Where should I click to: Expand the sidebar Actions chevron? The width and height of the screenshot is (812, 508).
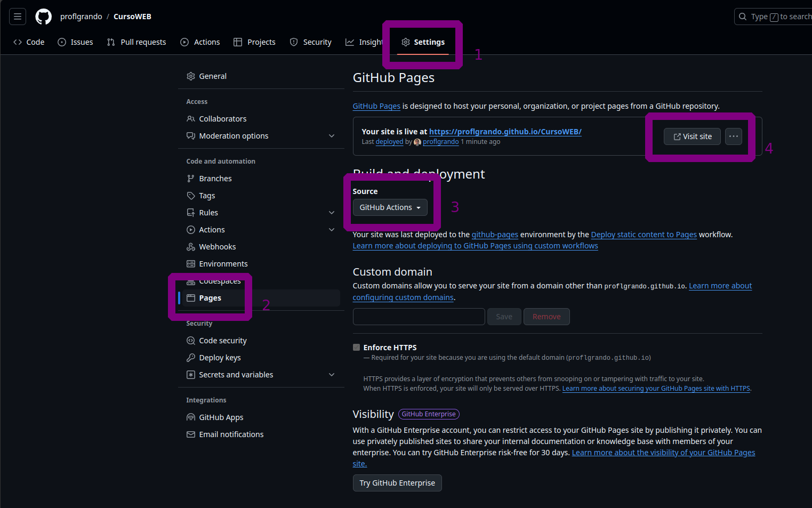click(x=332, y=230)
